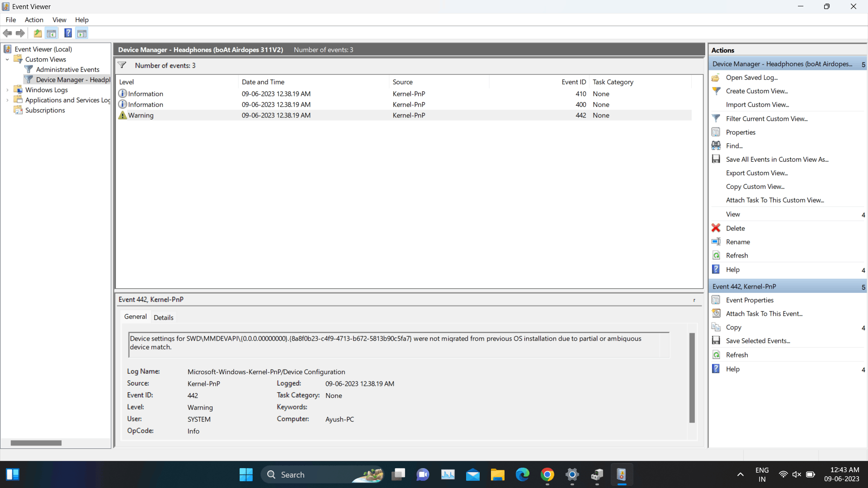
Task: Collapse the Event 442, Kernel-PnP actions section
Action: (x=863, y=287)
